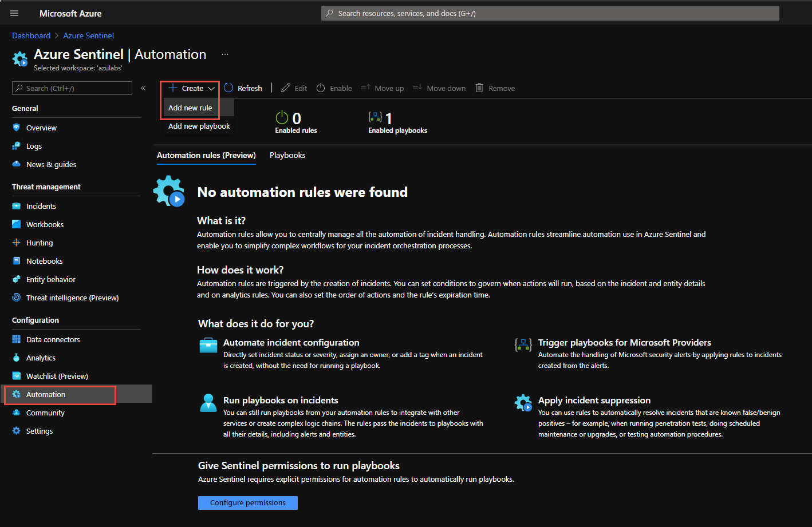Image resolution: width=812 pixels, height=527 pixels.
Task: Switch to the Playbooks tab
Action: coord(287,155)
